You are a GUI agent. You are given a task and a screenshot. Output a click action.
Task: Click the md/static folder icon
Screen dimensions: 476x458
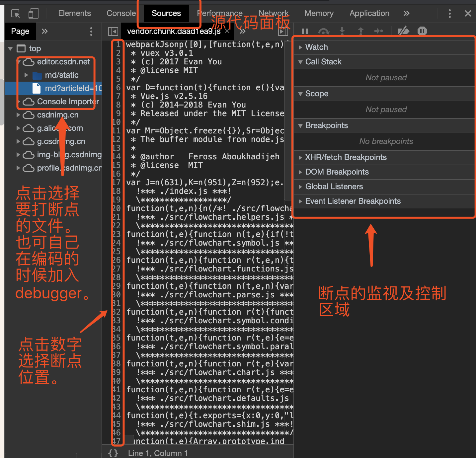point(37,75)
